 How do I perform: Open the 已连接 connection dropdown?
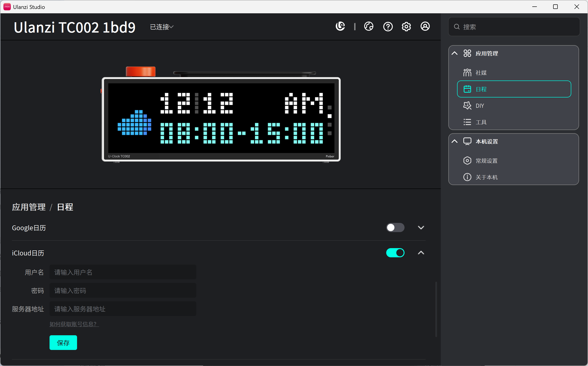tap(162, 27)
